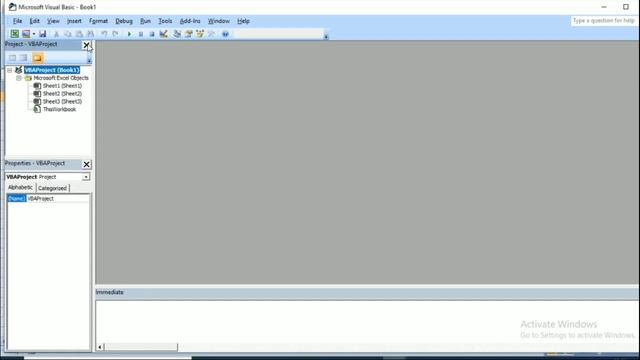
Task: Maximize the Visual Basic window
Action: pyautogui.click(x=626, y=7)
